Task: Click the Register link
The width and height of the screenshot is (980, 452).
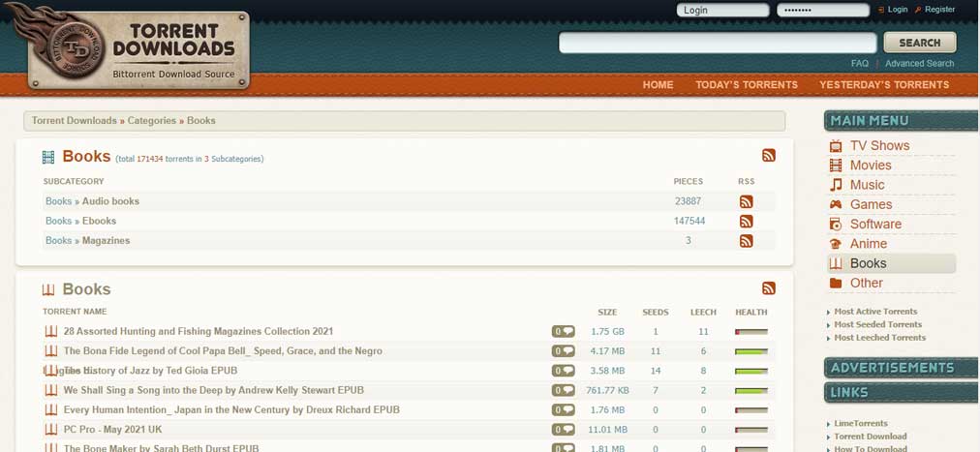Action: click(x=940, y=10)
